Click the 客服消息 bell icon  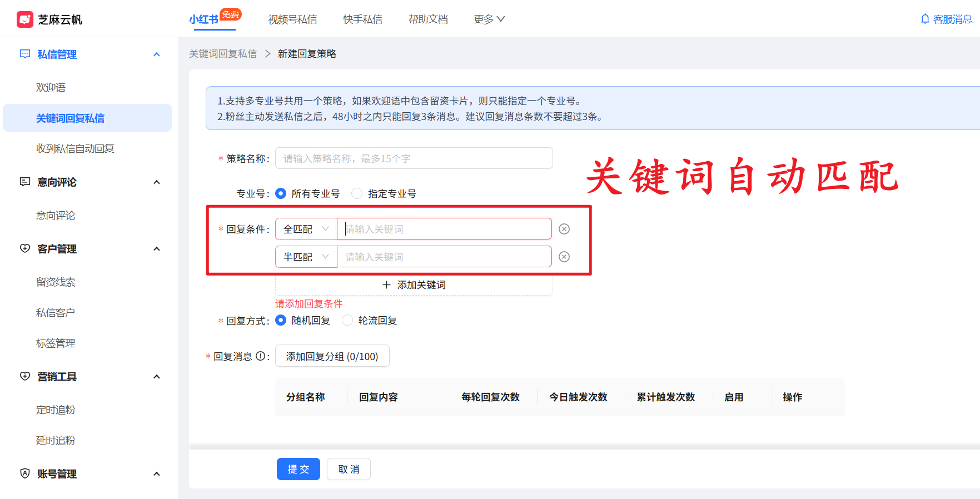925,19
